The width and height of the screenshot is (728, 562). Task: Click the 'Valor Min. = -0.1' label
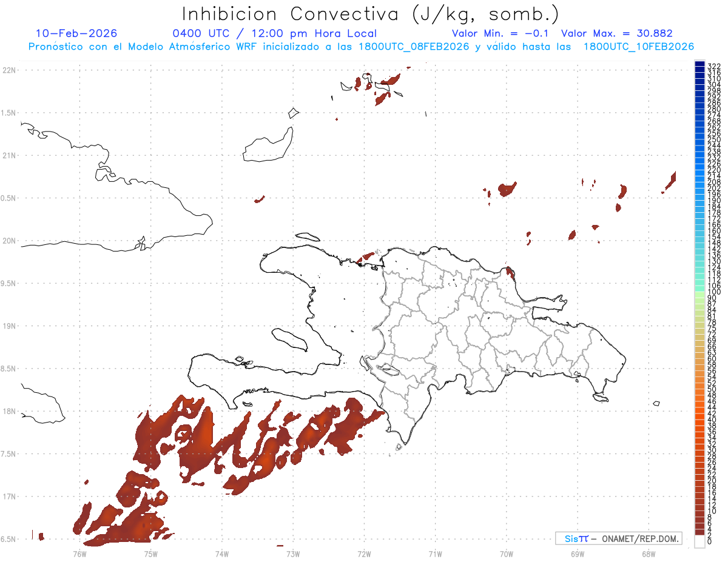[502, 33]
